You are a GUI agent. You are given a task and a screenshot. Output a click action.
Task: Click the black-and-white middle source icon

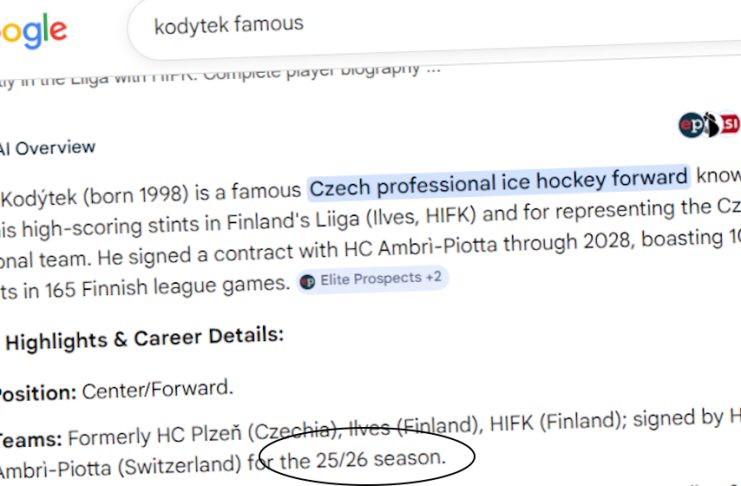pos(709,125)
